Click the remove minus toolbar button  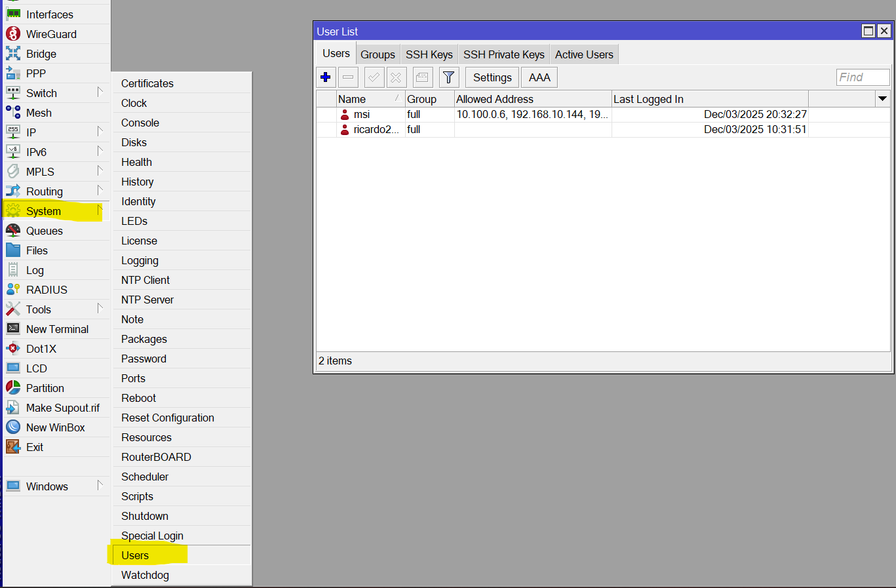click(x=348, y=77)
